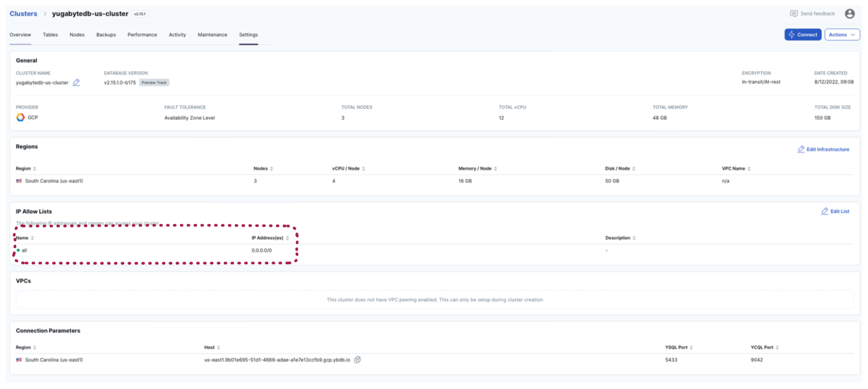This screenshot has height=389, width=868.
Task: Click the 0.0.0.0/0 IP address cell
Action: pos(262,251)
